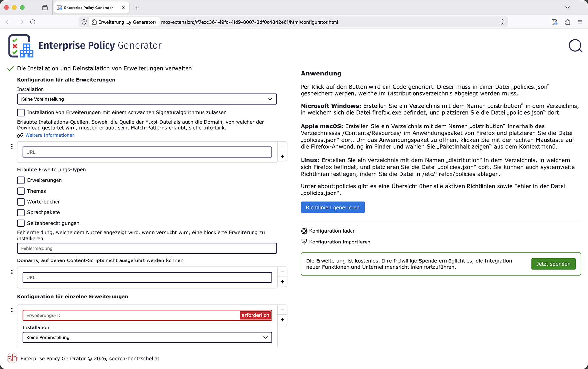Open the Firefox extensions puzzle icon

point(567,22)
